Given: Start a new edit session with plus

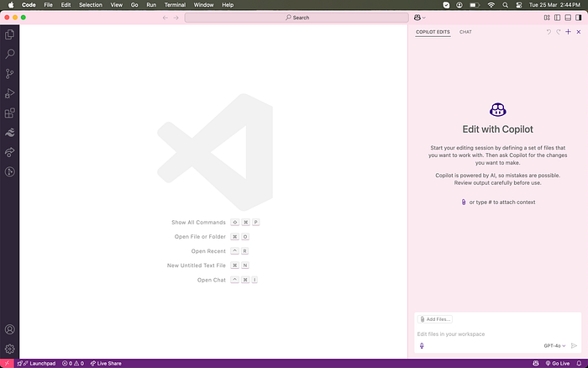Looking at the screenshot, I should click(568, 32).
